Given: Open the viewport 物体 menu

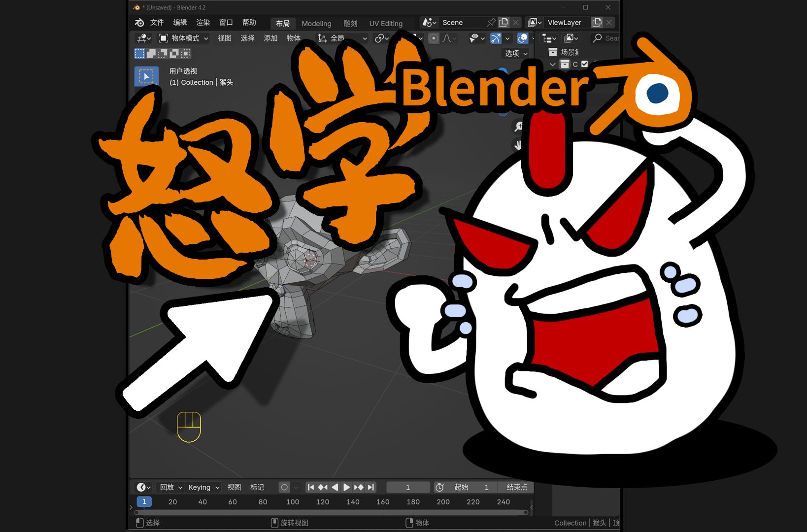Looking at the screenshot, I should 294,38.
